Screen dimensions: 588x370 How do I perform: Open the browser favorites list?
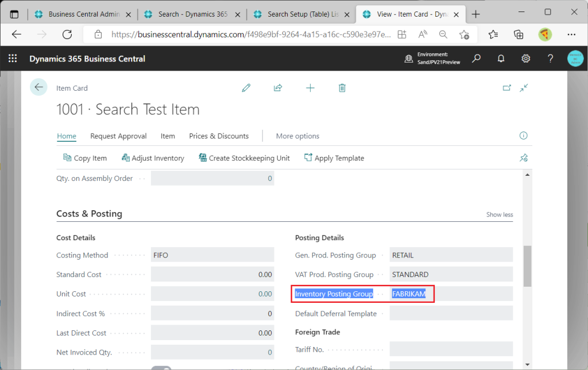click(493, 34)
